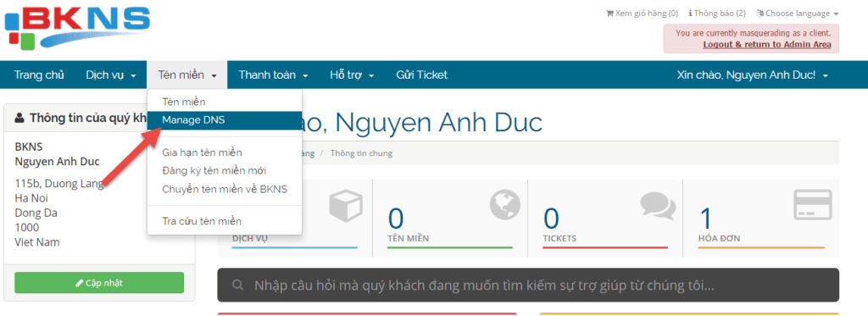Expand the Dịch vụ menu
This screenshot has height=316, width=868.
pyautogui.click(x=111, y=75)
